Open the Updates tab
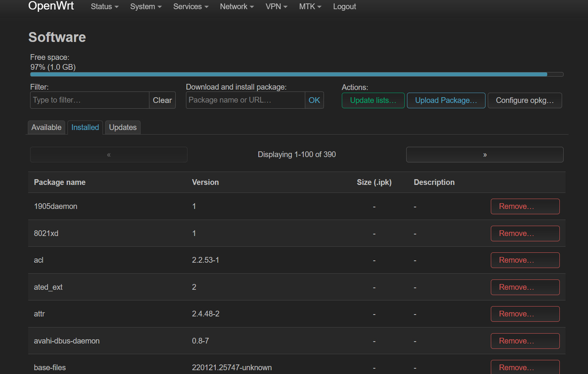Screen dimensions: 588x374 point(123,127)
